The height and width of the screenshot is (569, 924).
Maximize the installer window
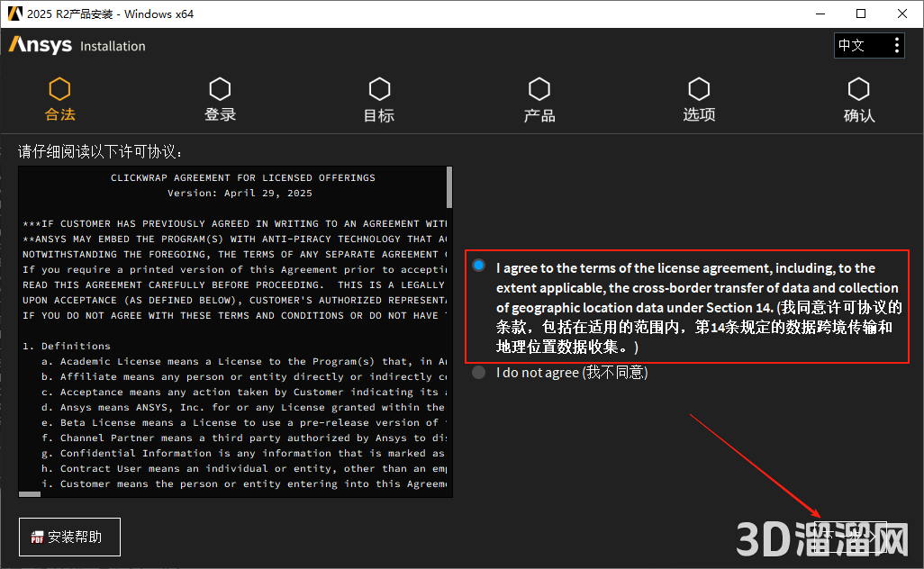860,14
